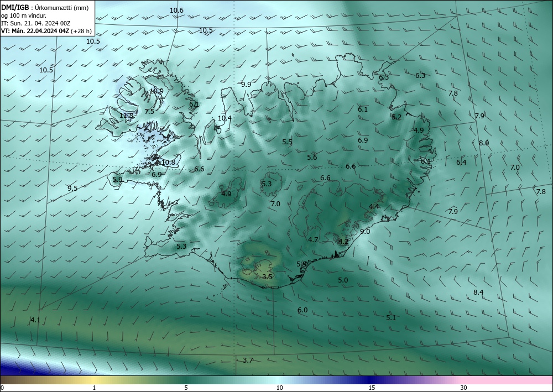Screen dimensions: 553x392
Task: Select the 9.9 value off the north coast
Action: (x=246, y=84)
